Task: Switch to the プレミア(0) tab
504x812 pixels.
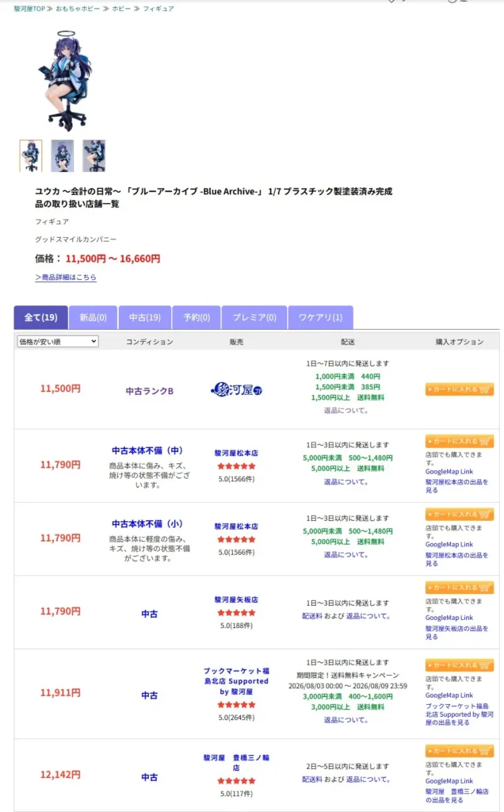Action: (254, 317)
